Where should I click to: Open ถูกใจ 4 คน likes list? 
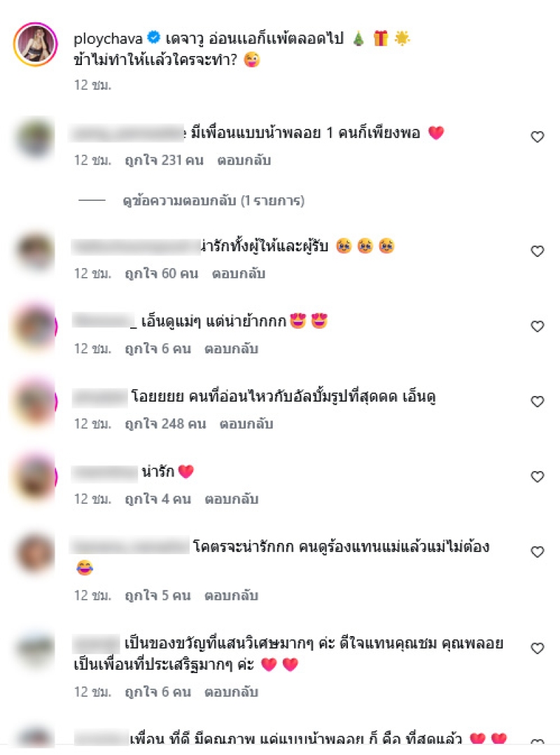[x=157, y=499]
